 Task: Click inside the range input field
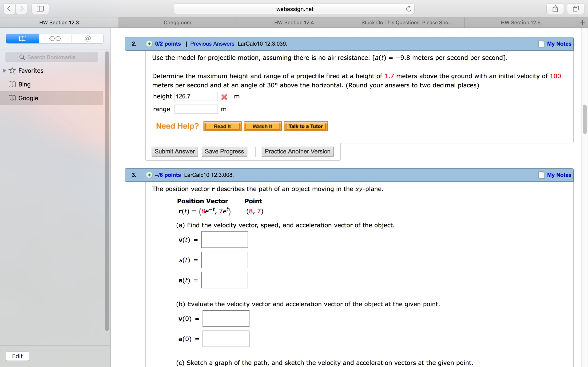(196, 109)
